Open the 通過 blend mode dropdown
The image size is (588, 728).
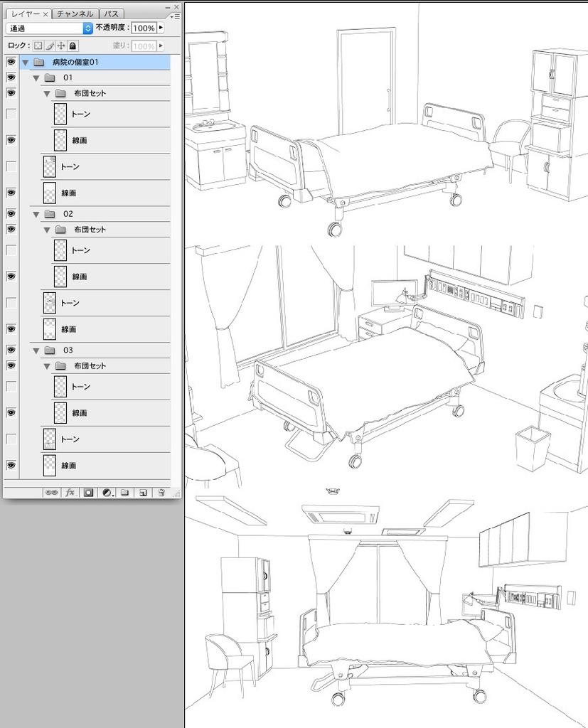[88, 29]
